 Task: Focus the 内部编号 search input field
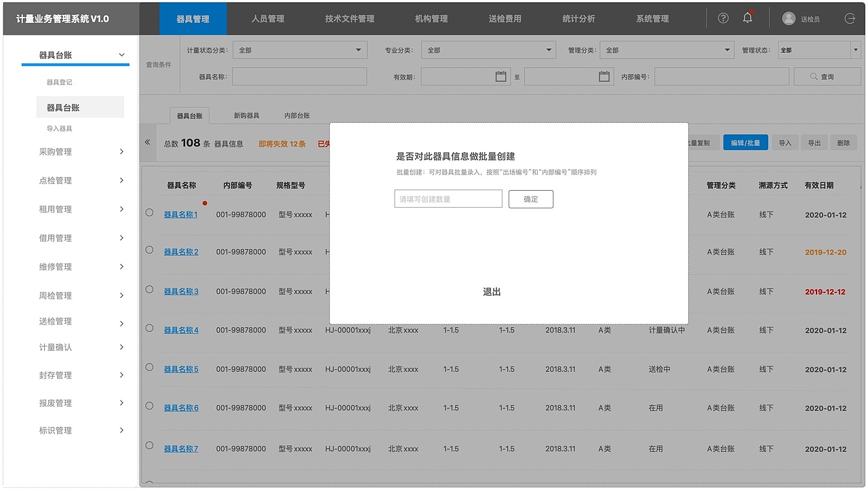point(722,77)
